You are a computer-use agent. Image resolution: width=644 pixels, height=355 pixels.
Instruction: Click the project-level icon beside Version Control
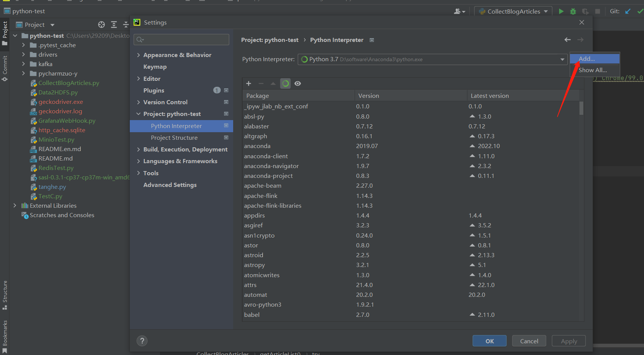point(226,102)
